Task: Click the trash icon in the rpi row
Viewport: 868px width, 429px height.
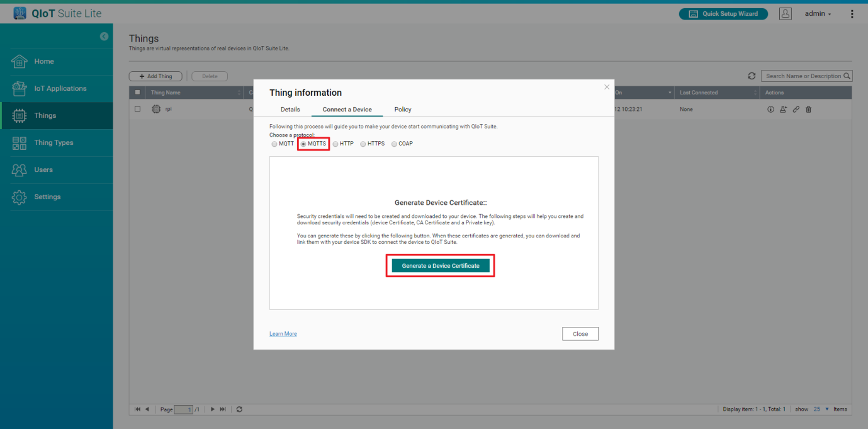Action: tap(809, 110)
